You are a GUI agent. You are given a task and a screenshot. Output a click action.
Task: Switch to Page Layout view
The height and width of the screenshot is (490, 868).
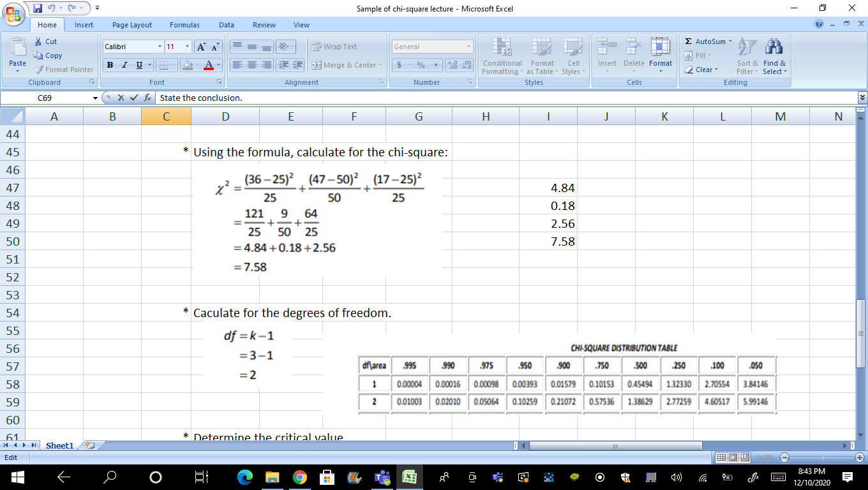[733, 457]
